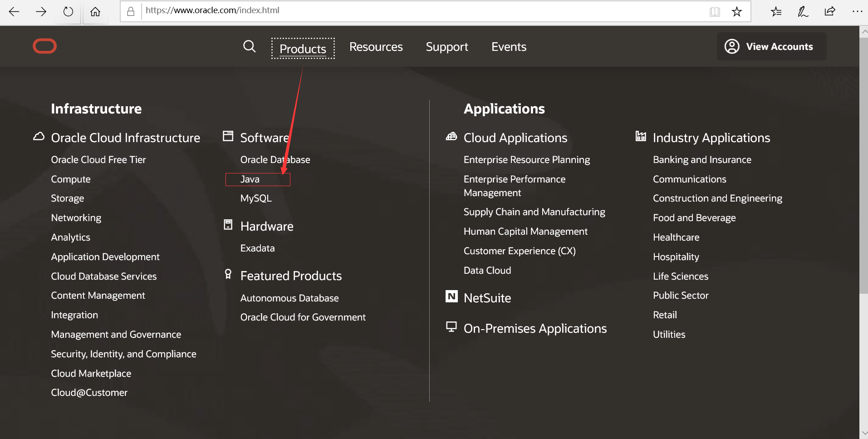Screen dimensions: 868x439
Task: Open Content Management link
Action: 98,296
